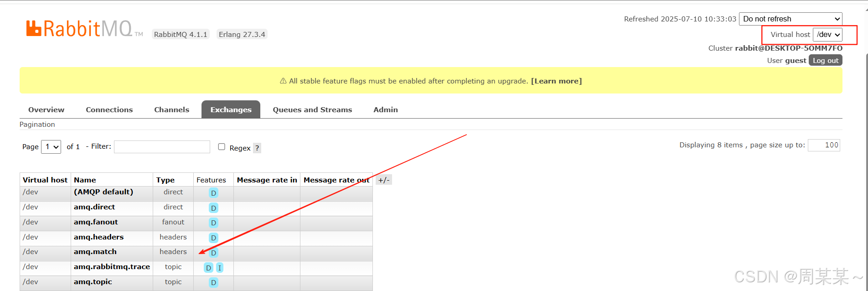Click the D feature badge for amq.fanout

pyautogui.click(x=213, y=223)
